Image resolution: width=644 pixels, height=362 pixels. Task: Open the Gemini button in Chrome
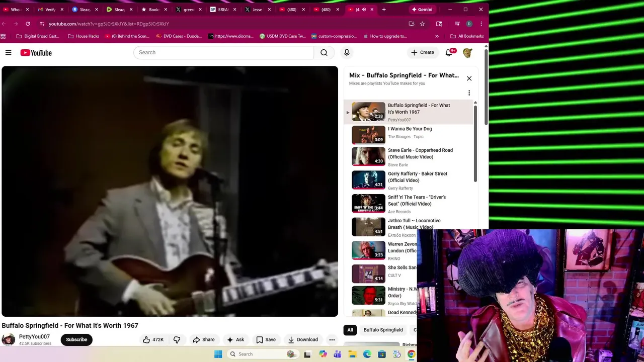(x=422, y=10)
